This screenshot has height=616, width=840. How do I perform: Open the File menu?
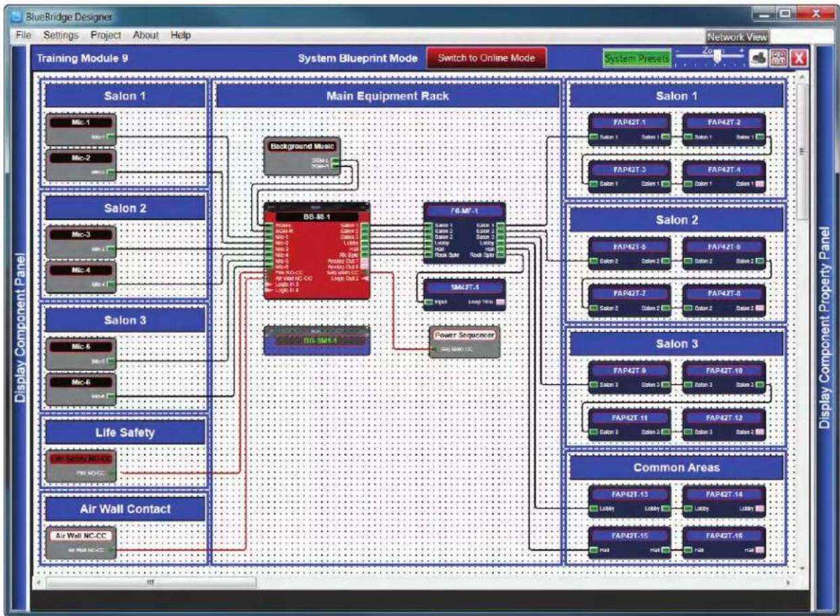[x=23, y=35]
